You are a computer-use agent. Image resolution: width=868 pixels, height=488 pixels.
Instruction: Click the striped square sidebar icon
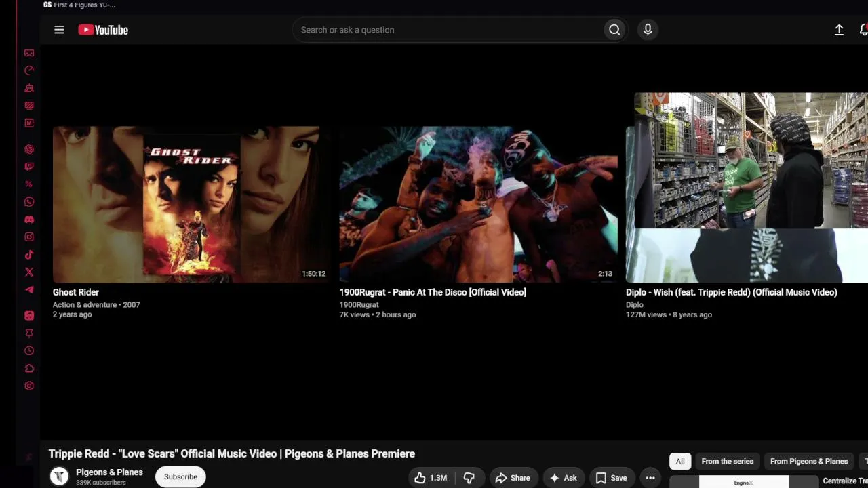click(x=29, y=106)
